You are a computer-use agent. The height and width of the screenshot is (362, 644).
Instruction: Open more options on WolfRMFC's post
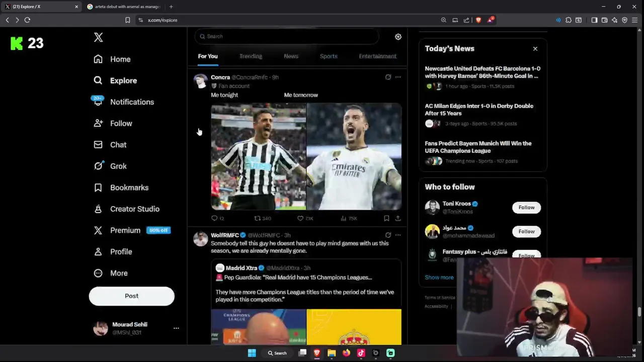pos(398,235)
